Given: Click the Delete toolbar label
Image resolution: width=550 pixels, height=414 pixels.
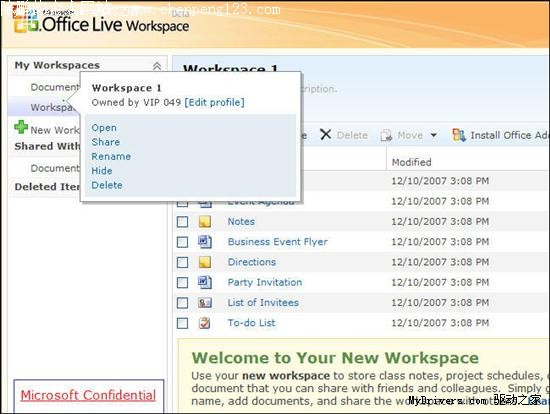Looking at the screenshot, I should (352, 135).
